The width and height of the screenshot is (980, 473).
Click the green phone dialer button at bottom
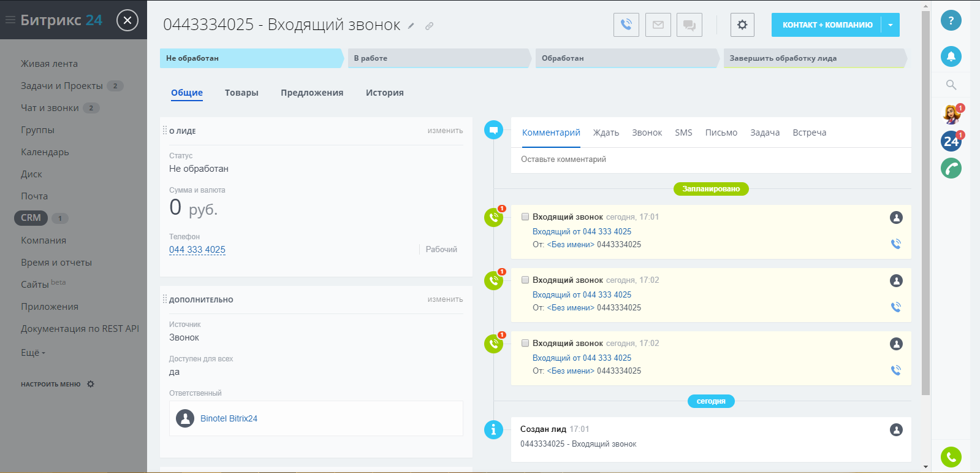[951, 456]
